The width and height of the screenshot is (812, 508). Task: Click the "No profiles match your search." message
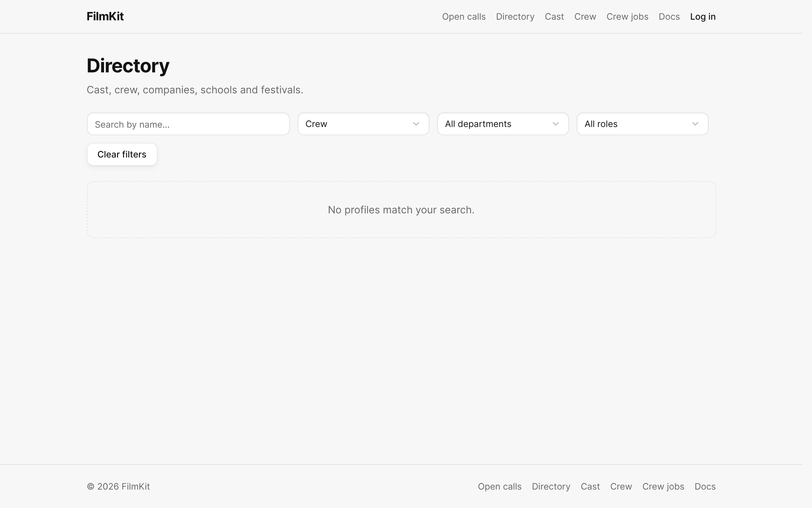tap(401, 210)
